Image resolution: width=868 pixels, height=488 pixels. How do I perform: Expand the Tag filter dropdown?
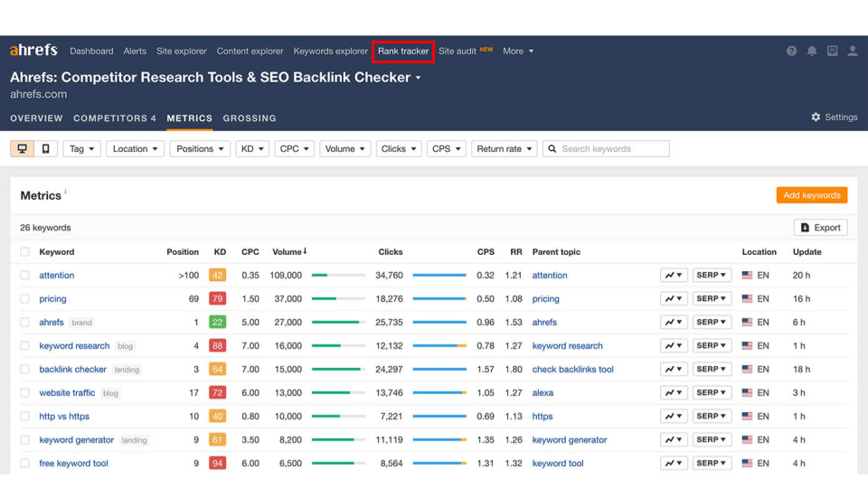point(82,149)
